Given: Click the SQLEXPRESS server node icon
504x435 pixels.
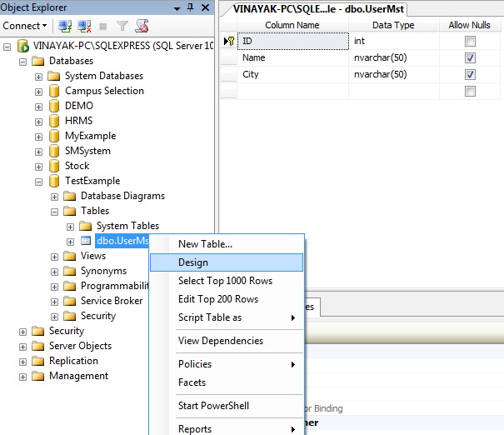Looking at the screenshot, I should [x=22, y=46].
